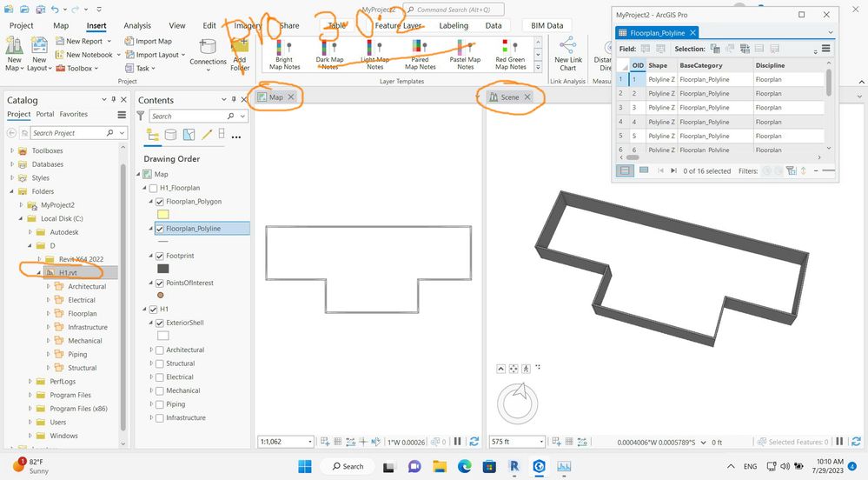Click the New Notebook button

(x=84, y=55)
